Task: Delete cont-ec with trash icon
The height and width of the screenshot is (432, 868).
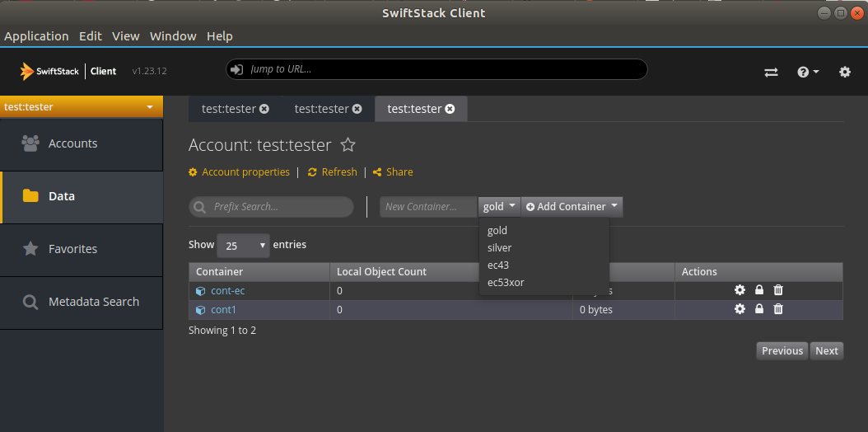Action: pos(778,290)
